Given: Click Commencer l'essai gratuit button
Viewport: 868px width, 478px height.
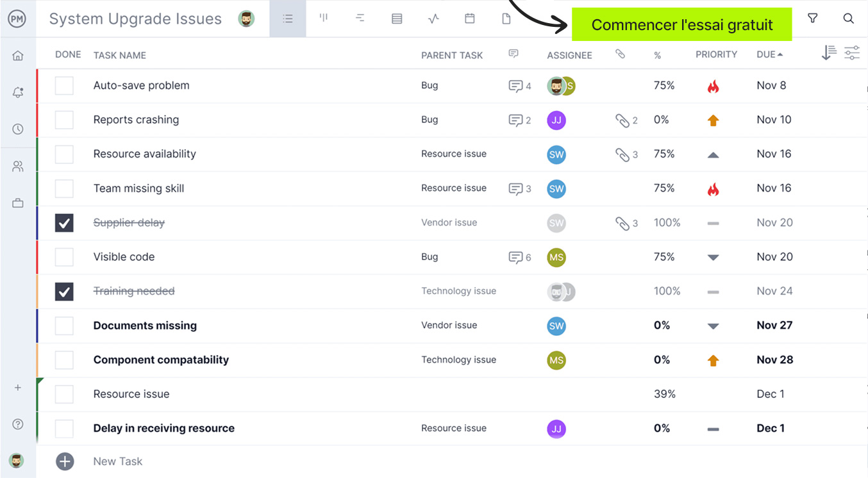Looking at the screenshot, I should point(681,25).
